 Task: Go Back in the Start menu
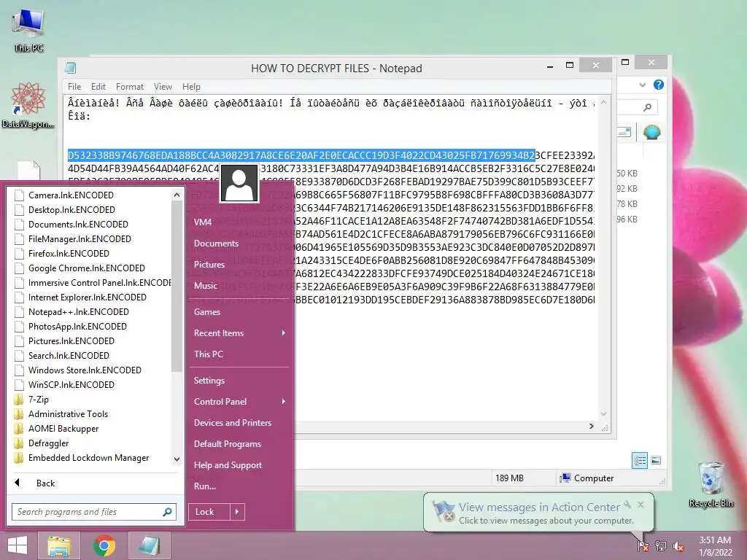45,483
